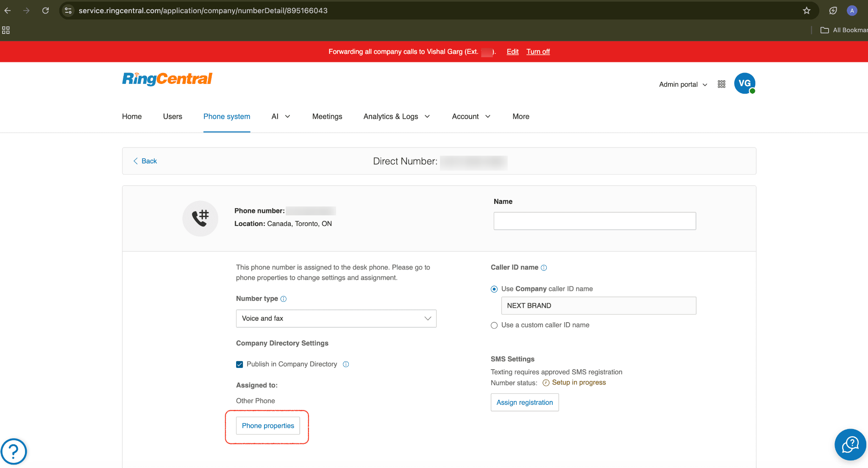This screenshot has height=468, width=868.
Task: Click the Setup in progress status
Action: click(579, 382)
